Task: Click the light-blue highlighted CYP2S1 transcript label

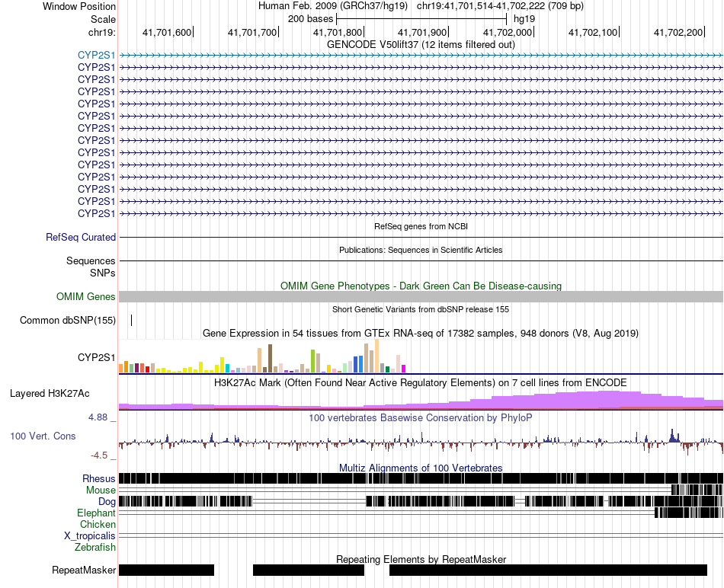Action: tap(97, 56)
